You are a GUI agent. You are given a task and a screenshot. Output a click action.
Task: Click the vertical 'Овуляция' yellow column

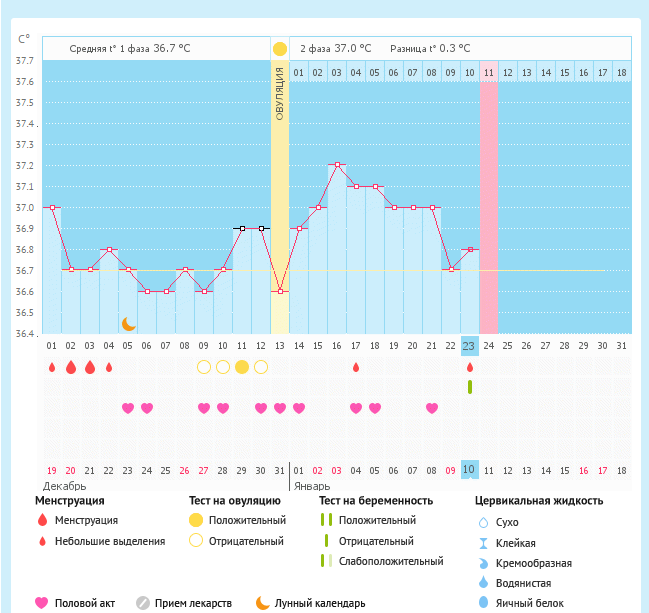(x=280, y=200)
